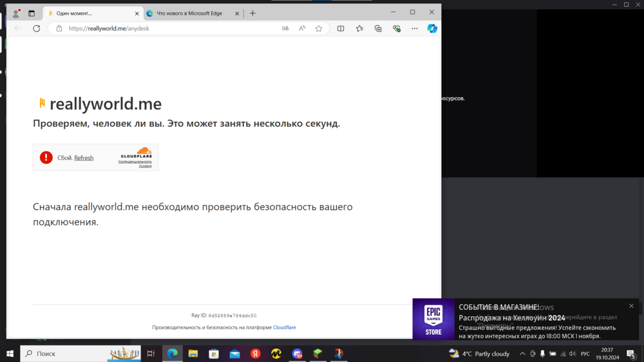The height and width of the screenshot is (362, 644).
Task: Open the Action Center notifications icon
Action: (x=631, y=354)
